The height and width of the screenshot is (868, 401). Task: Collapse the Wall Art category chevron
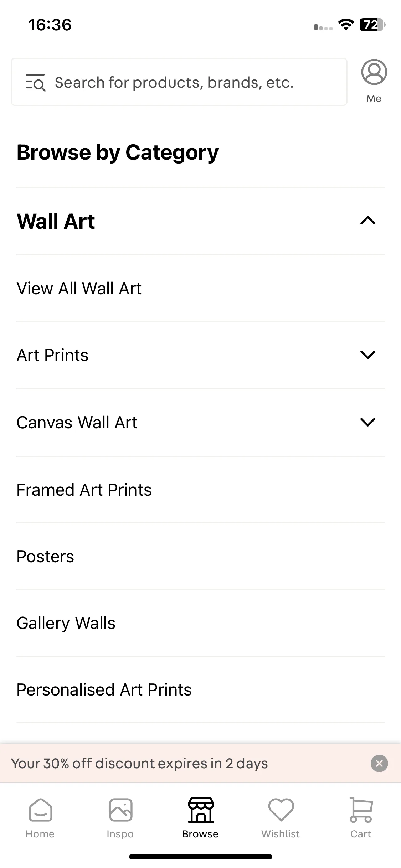click(x=368, y=221)
